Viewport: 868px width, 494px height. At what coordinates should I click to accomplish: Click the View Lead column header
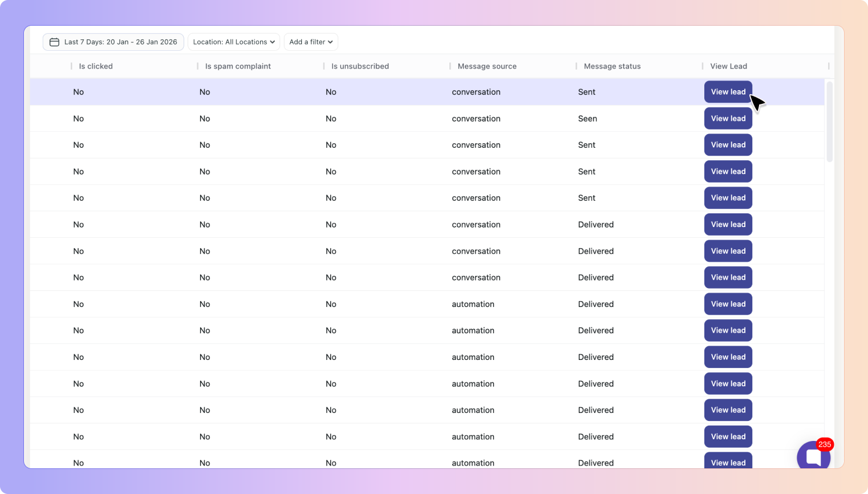click(x=728, y=66)
